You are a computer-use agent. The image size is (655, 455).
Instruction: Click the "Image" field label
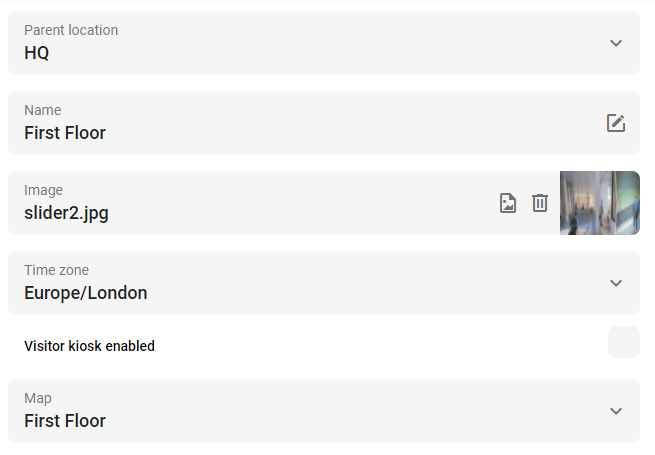[43, 190]
